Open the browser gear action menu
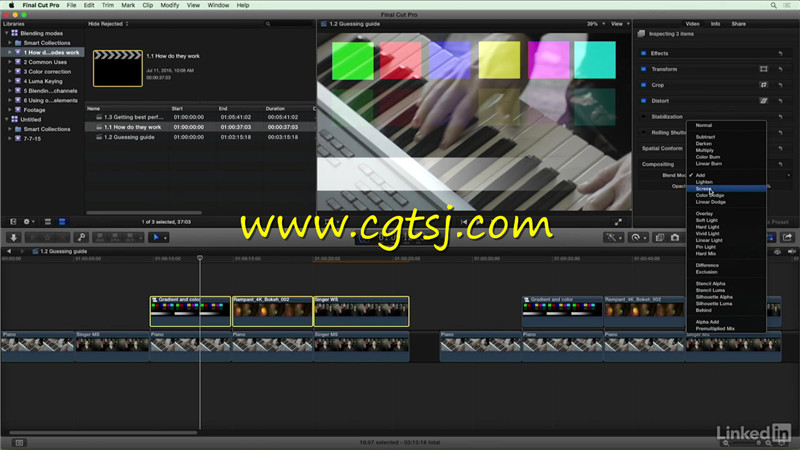 click(29, 221)
